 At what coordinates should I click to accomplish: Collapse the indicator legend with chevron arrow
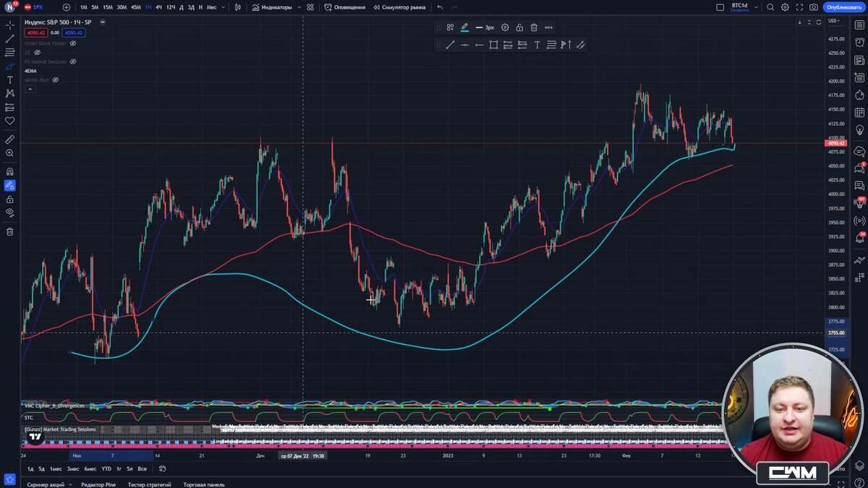tap(30, 89)
